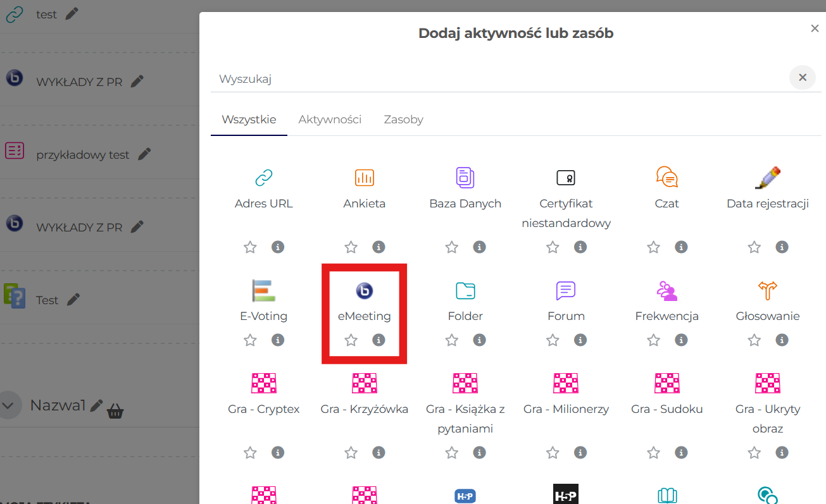
Task: Choose the Forum activity icon
Action: click(x=565, y=291)
